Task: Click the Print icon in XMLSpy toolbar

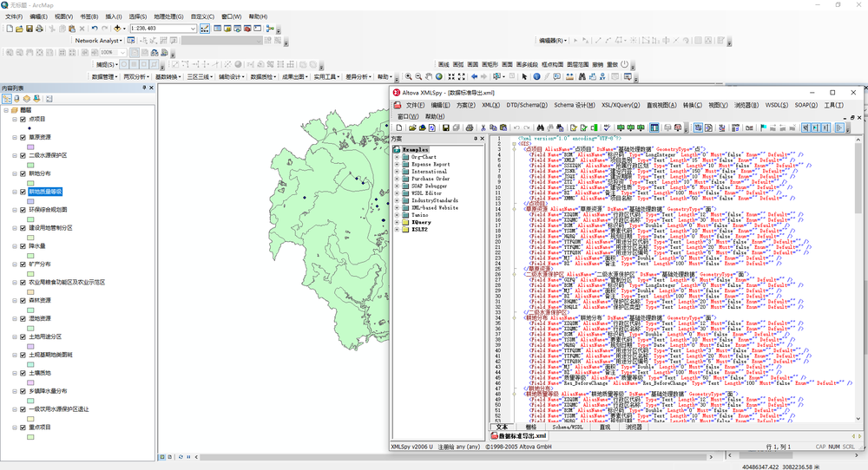Action: tap(470, 127)
